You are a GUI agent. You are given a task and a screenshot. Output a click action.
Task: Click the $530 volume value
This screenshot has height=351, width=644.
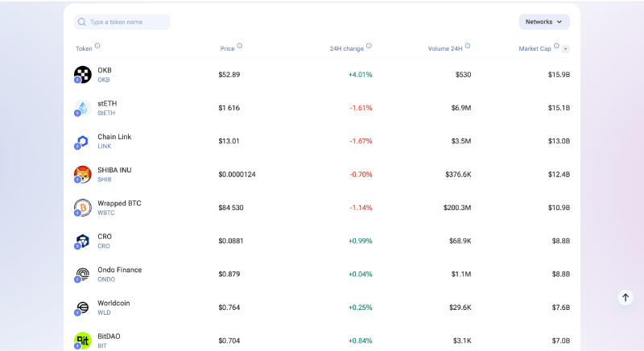pos(463,75)
